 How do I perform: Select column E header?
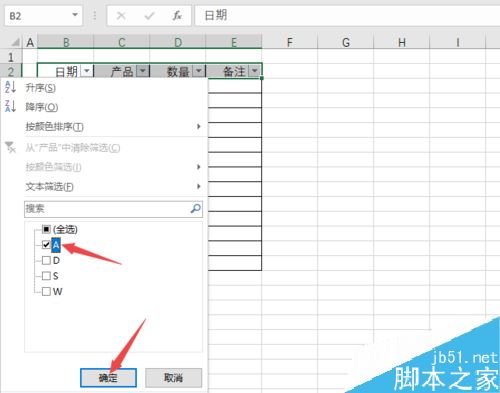pos(234,42)
